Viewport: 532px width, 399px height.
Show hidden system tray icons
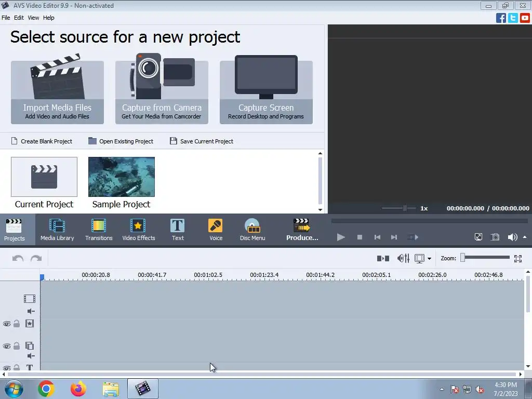pyautogui.click(x=442, y=389)
